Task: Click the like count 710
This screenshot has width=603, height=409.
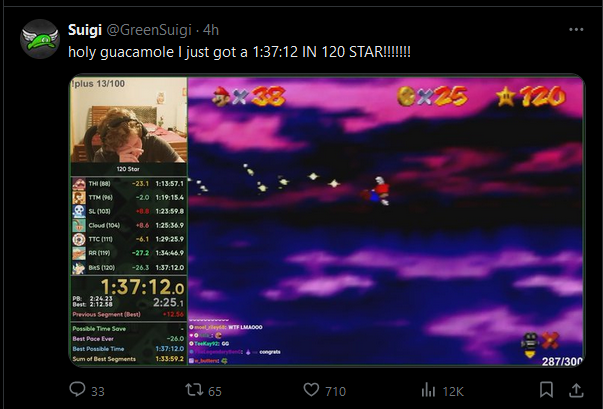Action: (335, 391)
